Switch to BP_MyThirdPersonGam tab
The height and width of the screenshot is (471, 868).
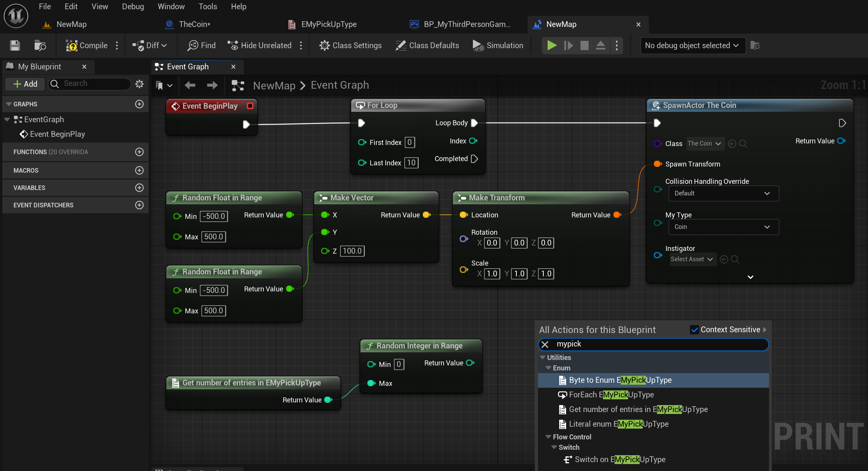[467, 24]
